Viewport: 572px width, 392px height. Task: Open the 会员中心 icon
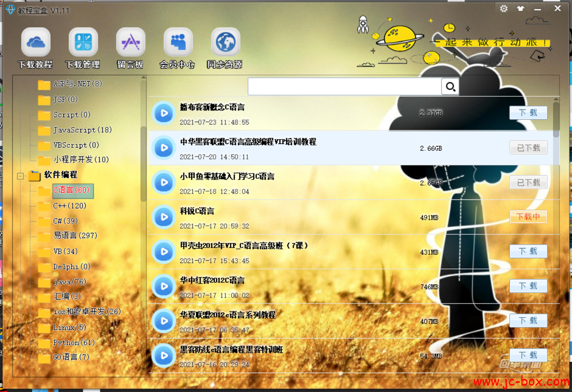[x=178, y=42]
